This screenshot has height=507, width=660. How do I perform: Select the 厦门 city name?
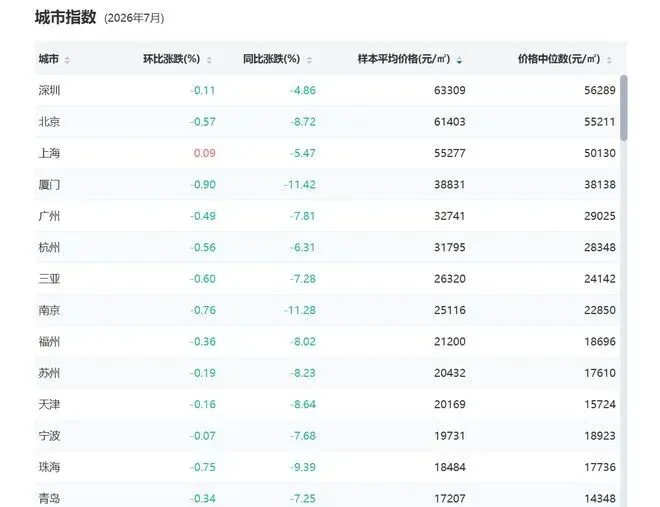49,185
